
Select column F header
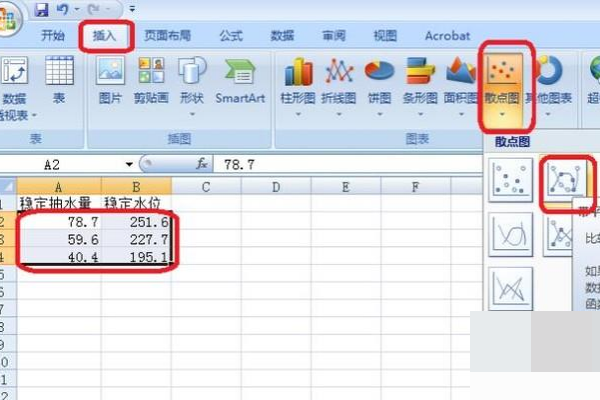click(x=416, y=187)
